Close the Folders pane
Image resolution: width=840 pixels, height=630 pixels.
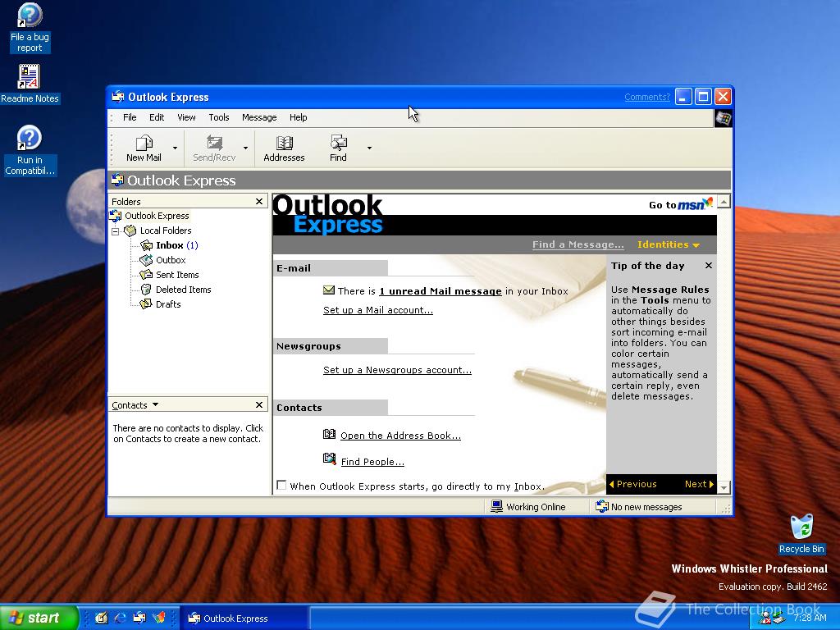[x=259, y=202]
